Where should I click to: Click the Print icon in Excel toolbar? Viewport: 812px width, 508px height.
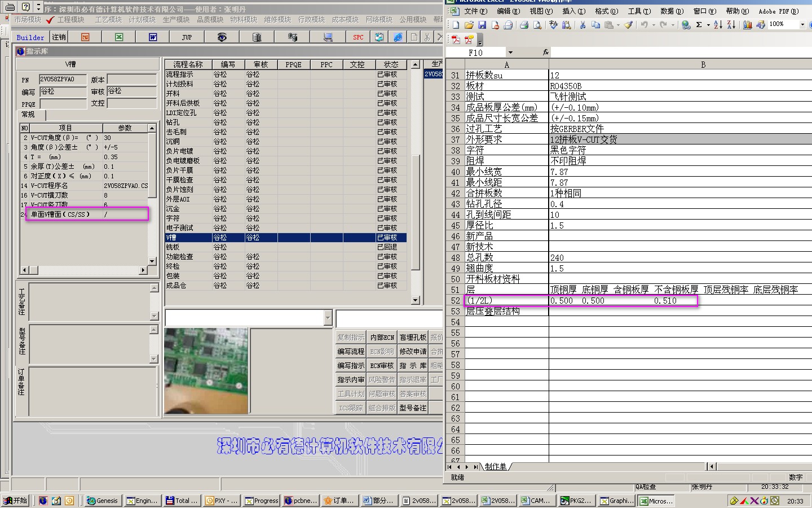coord(524,25)
